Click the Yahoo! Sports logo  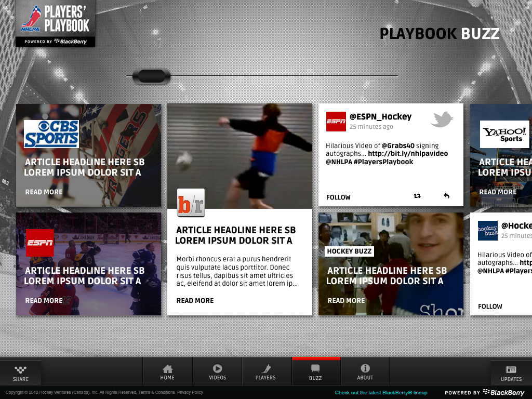click(504, 134)
